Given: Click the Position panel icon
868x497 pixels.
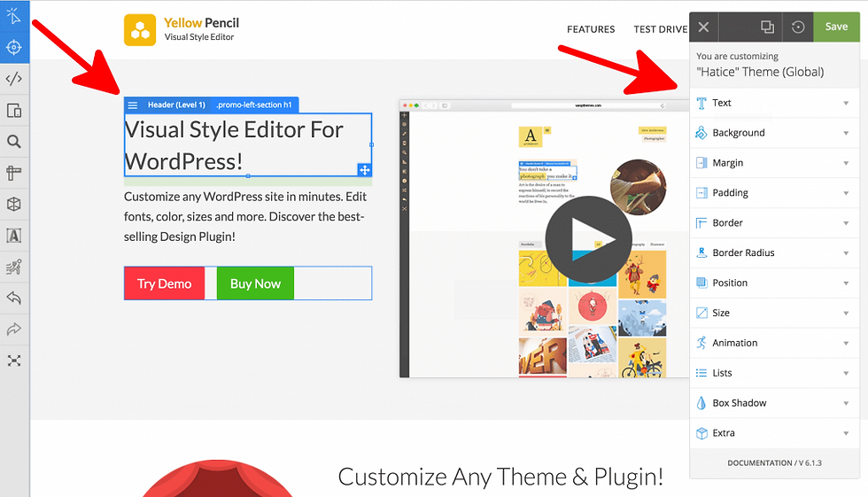Looking at the screenshot, I should pos(701,283).
